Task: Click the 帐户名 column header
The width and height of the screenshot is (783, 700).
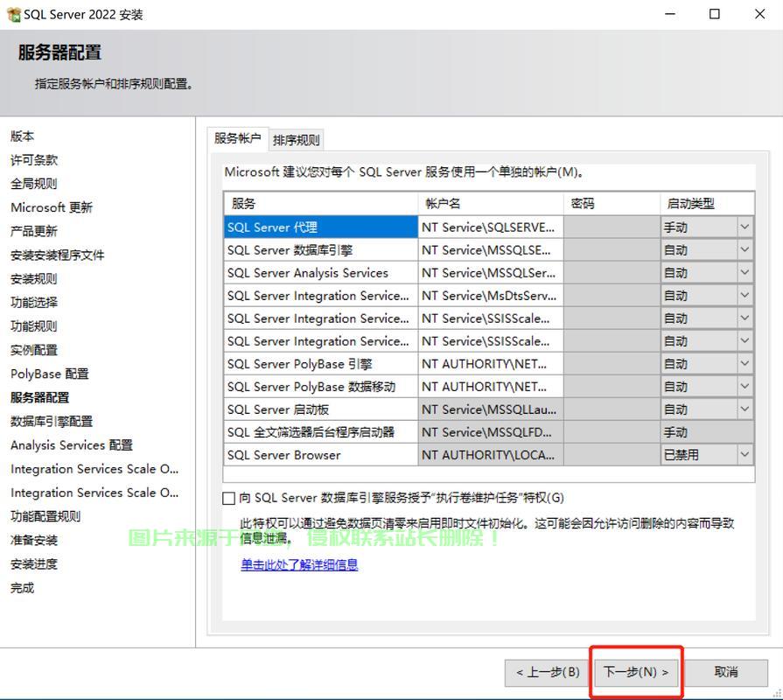Action: click(x=491, y=203)
